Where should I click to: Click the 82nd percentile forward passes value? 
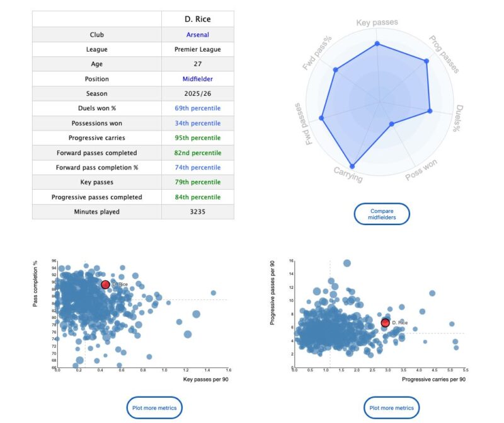click(197, 153)
